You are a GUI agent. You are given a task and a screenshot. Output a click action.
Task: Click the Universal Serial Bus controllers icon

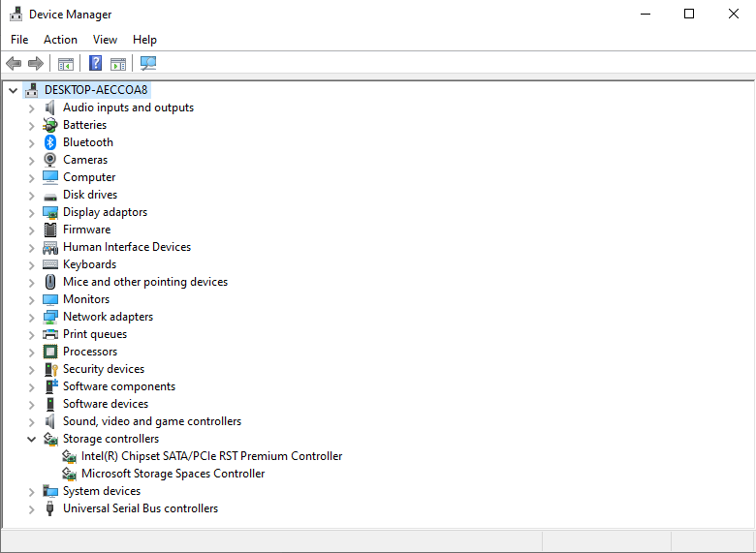pos(49,508)
